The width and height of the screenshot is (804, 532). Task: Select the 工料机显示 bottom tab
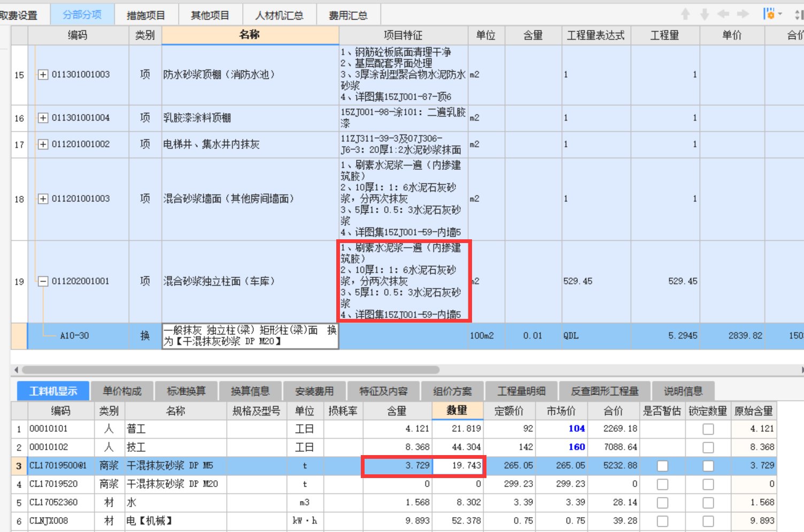coord(53,391)
